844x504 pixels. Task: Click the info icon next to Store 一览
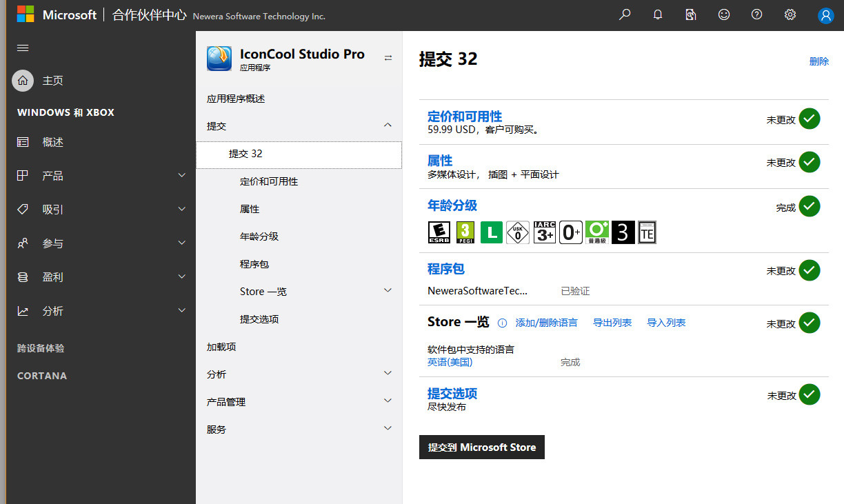coord(503,323)
